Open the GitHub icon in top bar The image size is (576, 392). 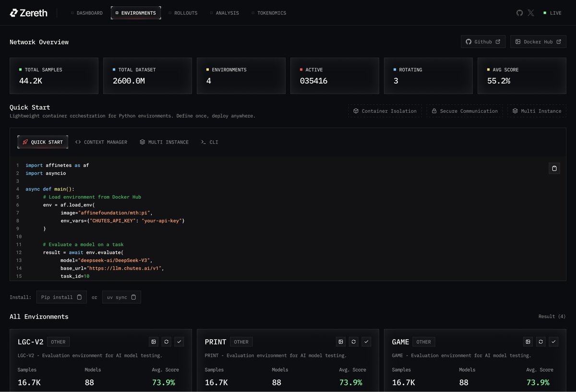point(519,13)
